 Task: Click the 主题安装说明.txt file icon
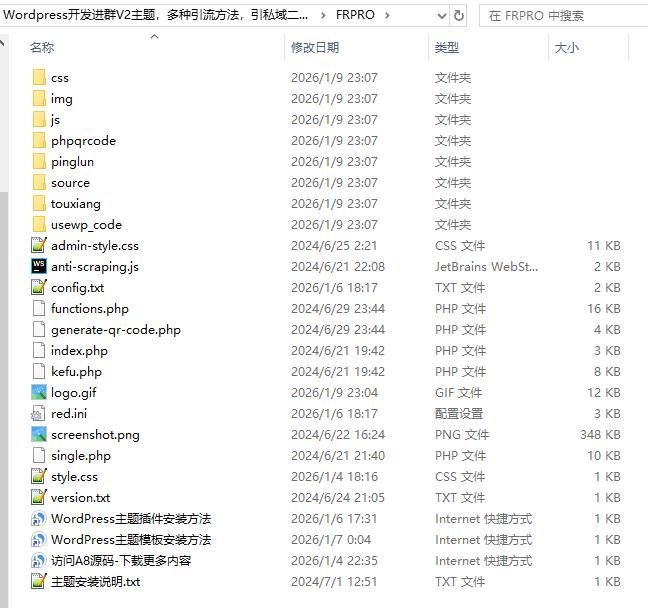pos(39,581)
